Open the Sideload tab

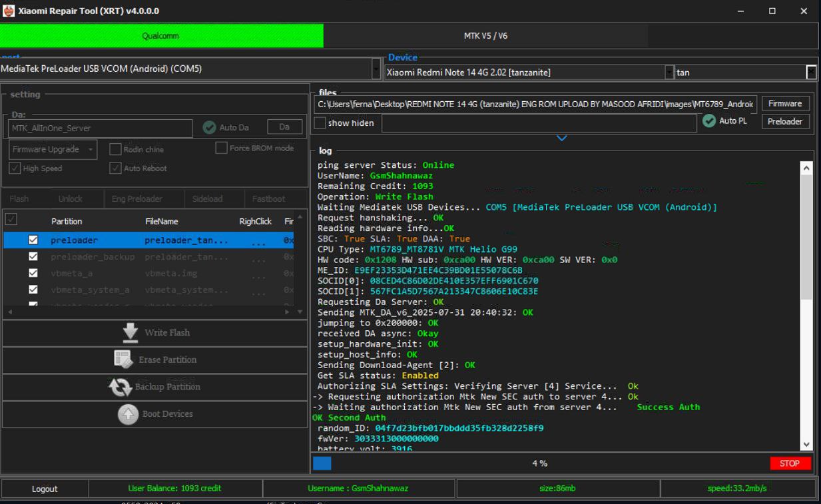[x=207, y=198]
